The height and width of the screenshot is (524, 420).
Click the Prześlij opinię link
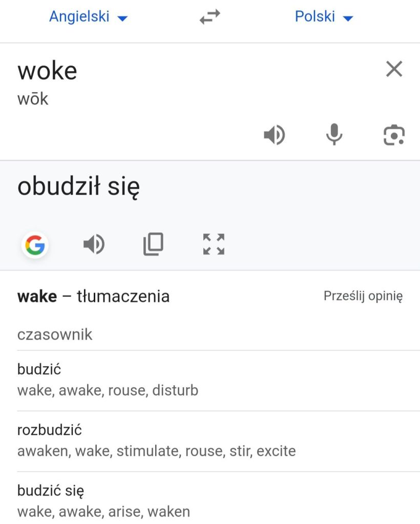363,296
